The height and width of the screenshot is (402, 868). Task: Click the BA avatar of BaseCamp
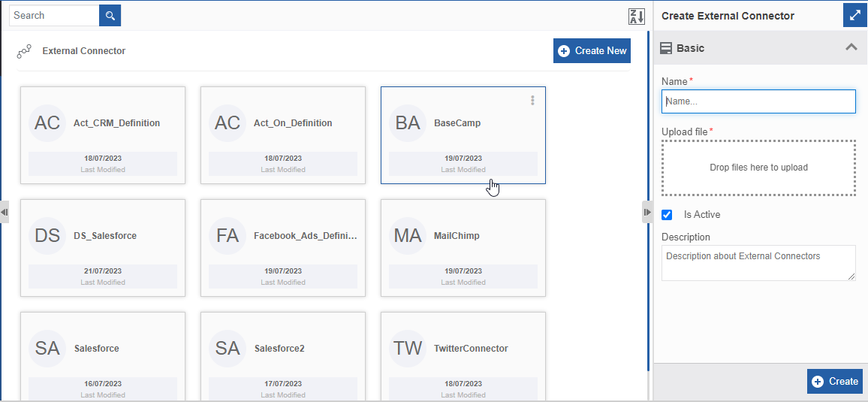tap(408, 123)
